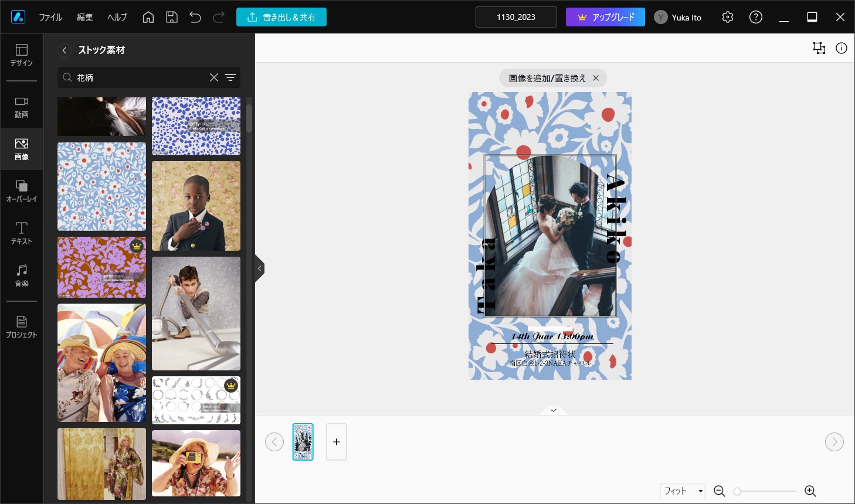The width and height of the screenshot is (855, 504).
Task: Click the 画像を追加/置き換え label
Action: 547,78
